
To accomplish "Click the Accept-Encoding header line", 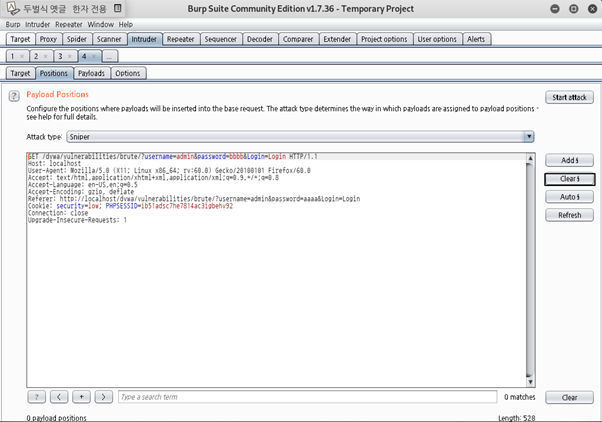I will [81, 192].
